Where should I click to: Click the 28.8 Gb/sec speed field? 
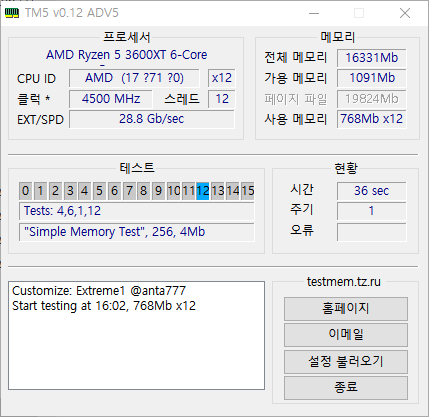tap(152, 119)
